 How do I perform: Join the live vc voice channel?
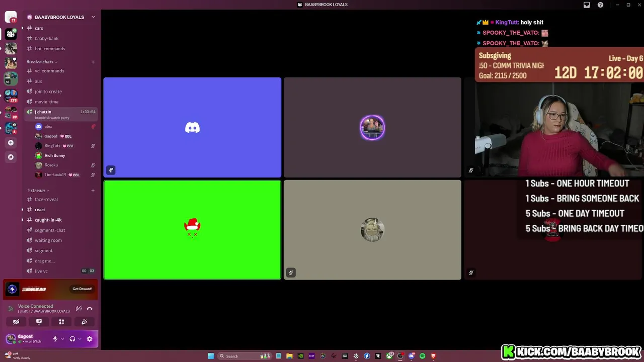[60, 271]
